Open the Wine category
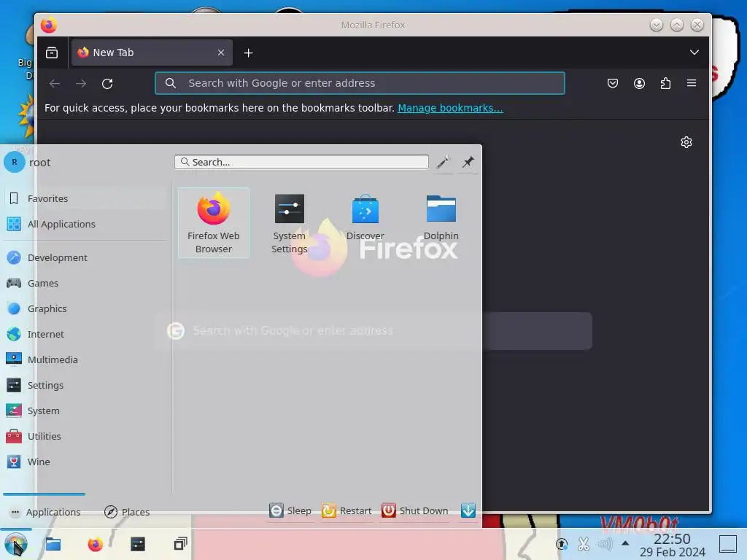 click(x=85, y=462)
